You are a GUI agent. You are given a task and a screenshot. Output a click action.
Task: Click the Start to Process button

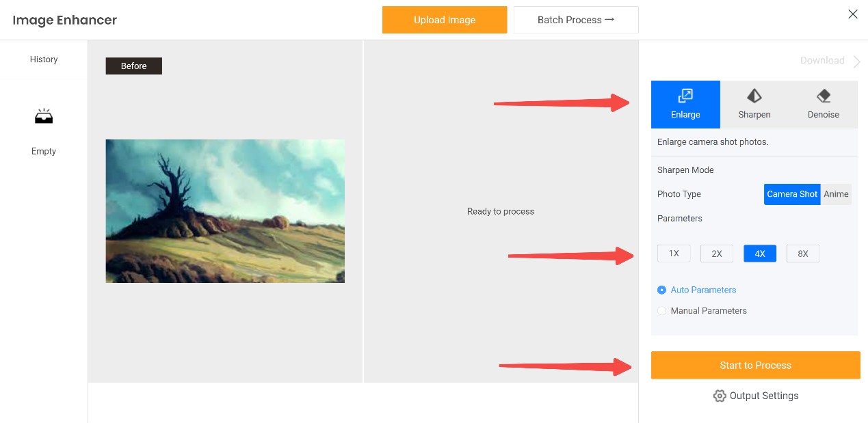pyautogui.click(x=756, y=365)
